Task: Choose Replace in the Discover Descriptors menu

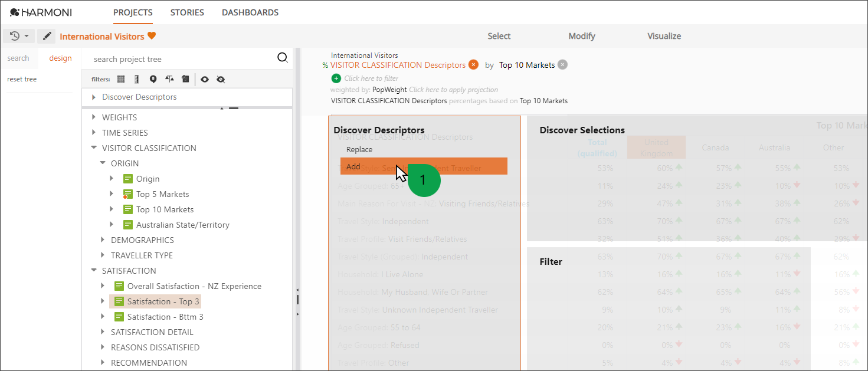Action: coord(424,149)
